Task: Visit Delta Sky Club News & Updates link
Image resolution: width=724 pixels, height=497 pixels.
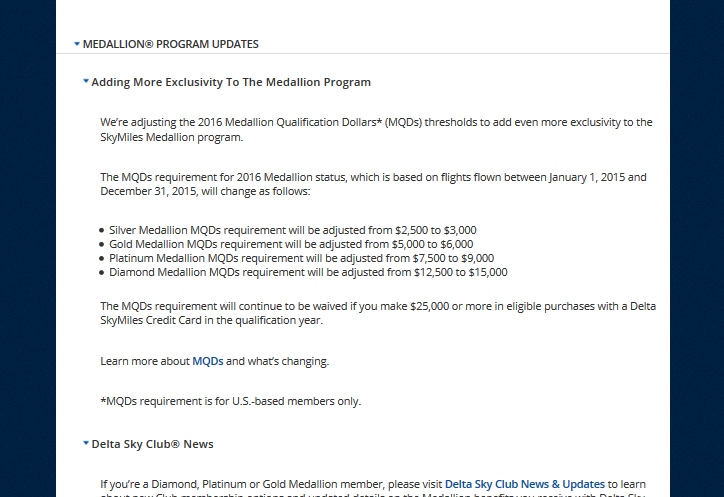Action: tap(525, 484)
